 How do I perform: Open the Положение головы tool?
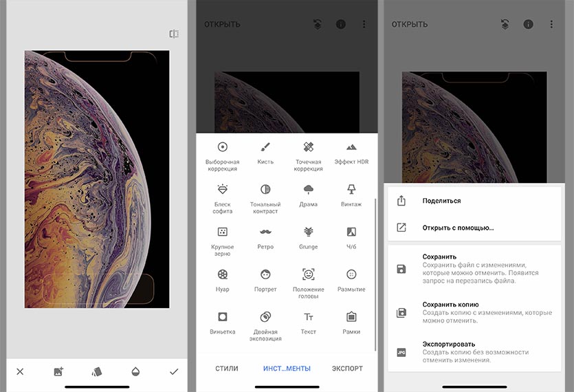point(308,284)
